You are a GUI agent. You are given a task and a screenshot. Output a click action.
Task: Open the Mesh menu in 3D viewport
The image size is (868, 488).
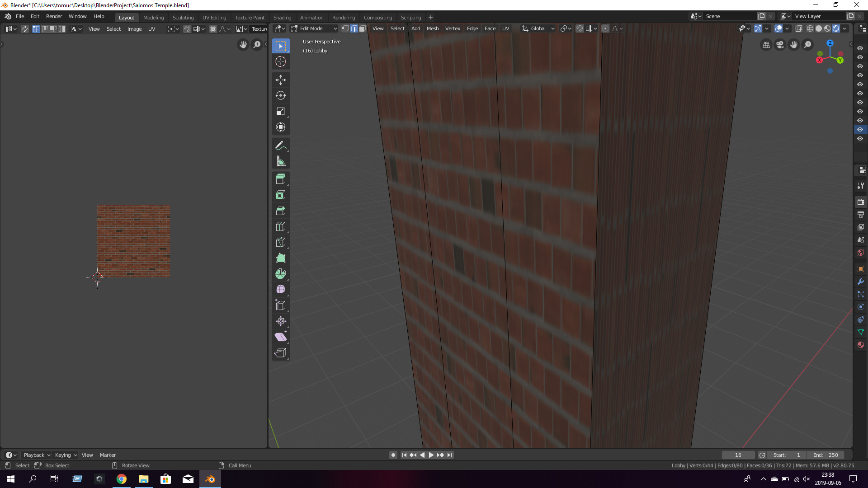click(x=433, y=28)
